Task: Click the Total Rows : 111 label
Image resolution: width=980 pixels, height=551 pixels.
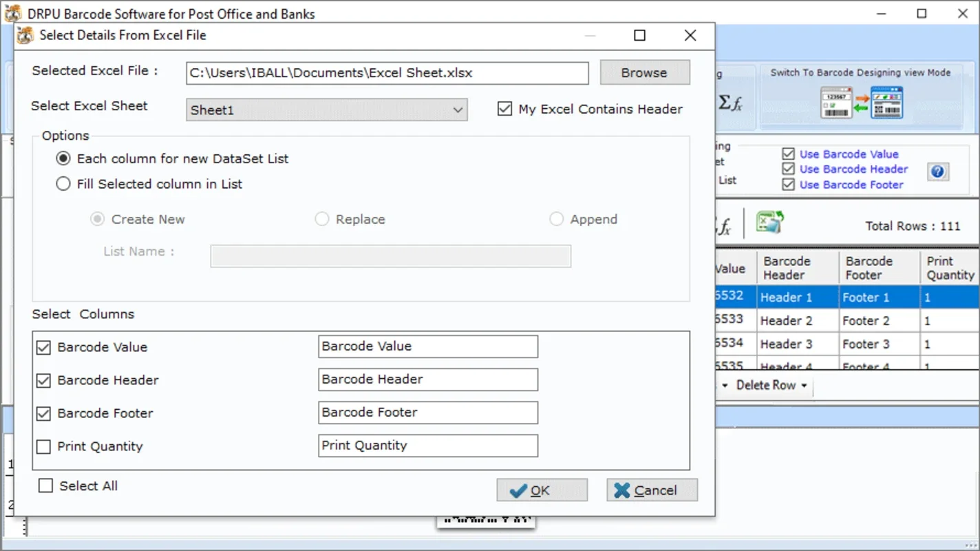Action: [913, 226]
